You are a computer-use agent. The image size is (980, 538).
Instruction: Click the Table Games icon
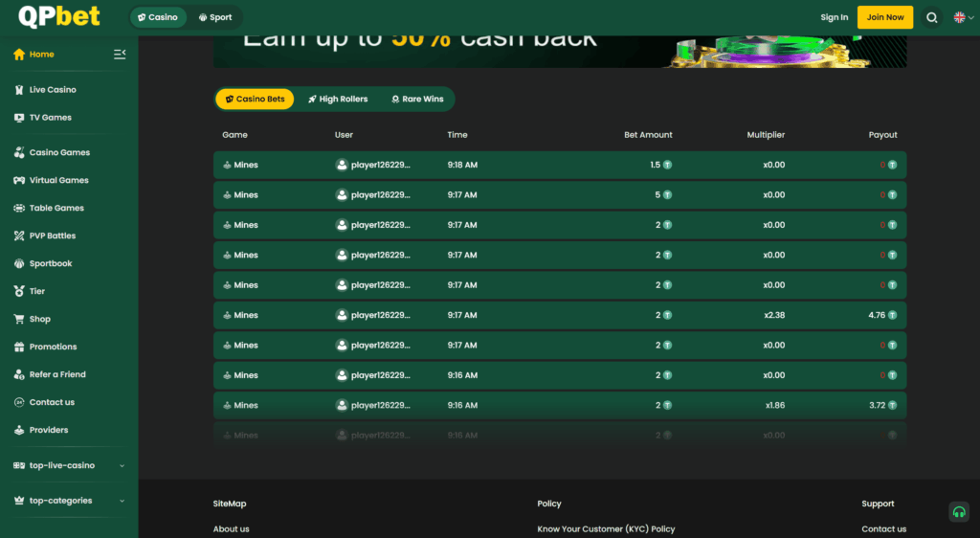pos(19,208)
